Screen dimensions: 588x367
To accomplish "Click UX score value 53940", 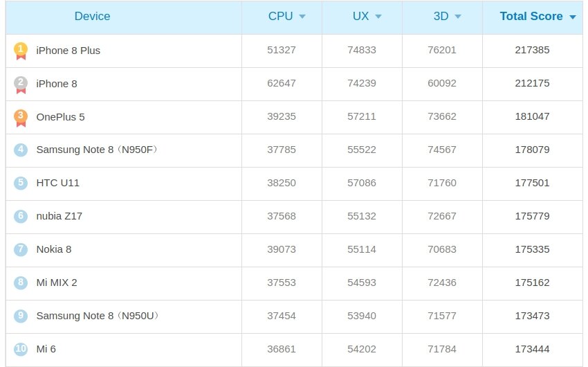I will pos(362,316).
